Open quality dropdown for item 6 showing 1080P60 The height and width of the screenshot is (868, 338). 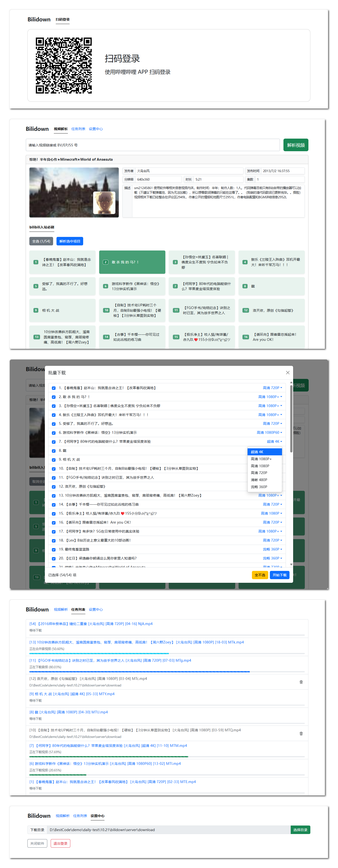269,433
